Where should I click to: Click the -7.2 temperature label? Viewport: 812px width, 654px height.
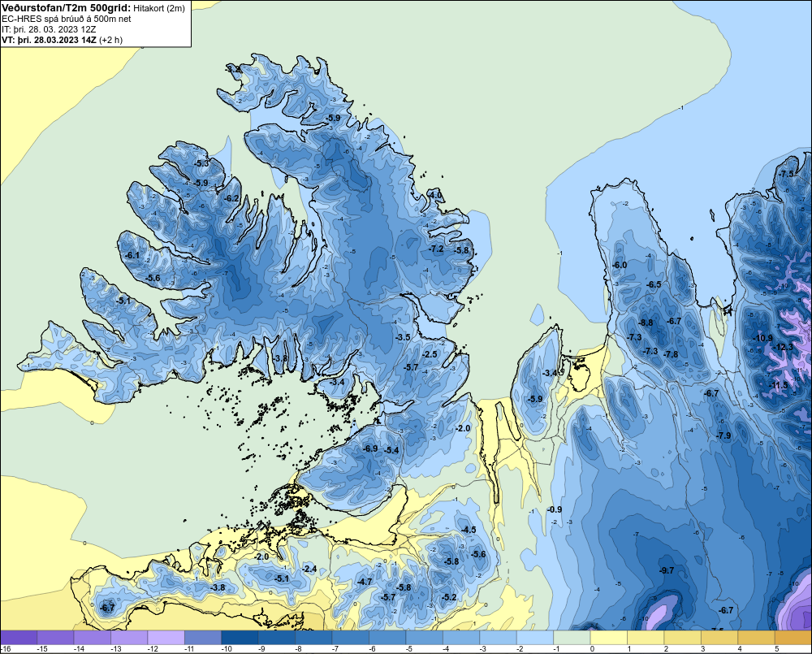436,249
